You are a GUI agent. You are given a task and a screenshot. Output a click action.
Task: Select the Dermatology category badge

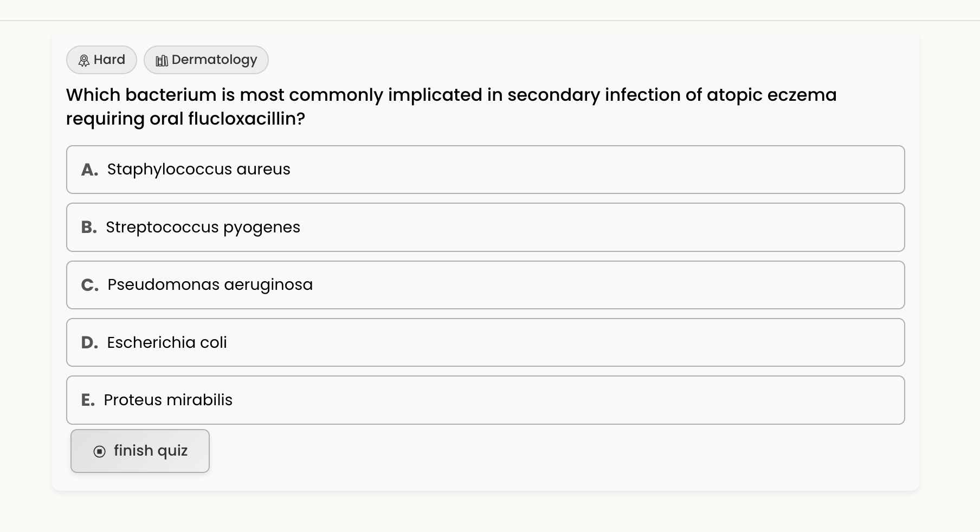[206, 60]
